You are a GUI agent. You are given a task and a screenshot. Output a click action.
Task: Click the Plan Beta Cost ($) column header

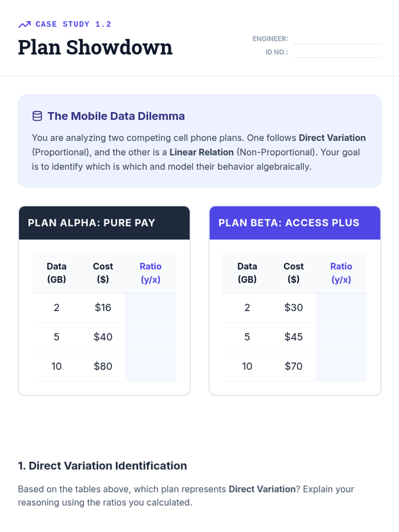coord(293,273)
